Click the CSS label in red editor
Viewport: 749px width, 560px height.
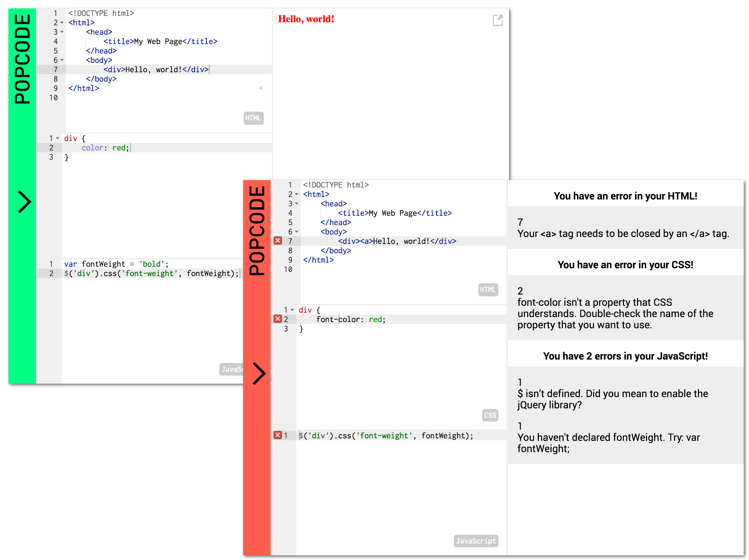(x=490, y=415)
